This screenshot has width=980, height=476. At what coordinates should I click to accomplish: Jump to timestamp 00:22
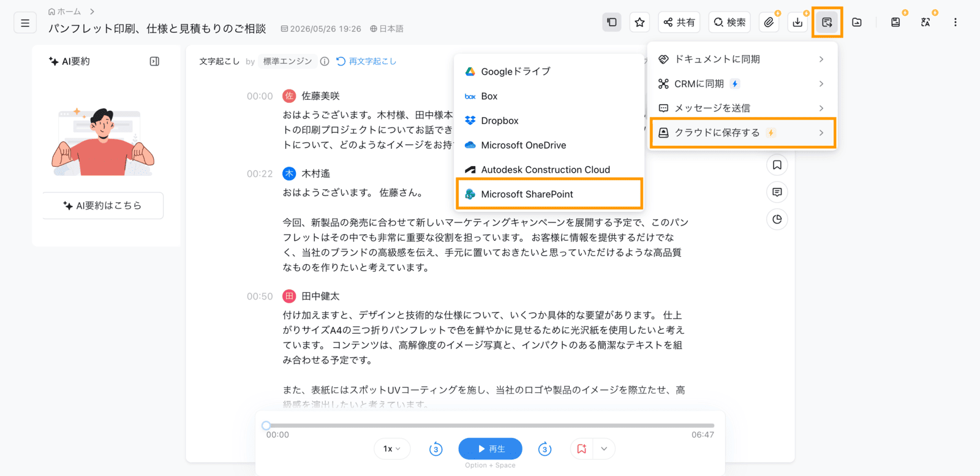pyautogui.click(x=260, y=173)
